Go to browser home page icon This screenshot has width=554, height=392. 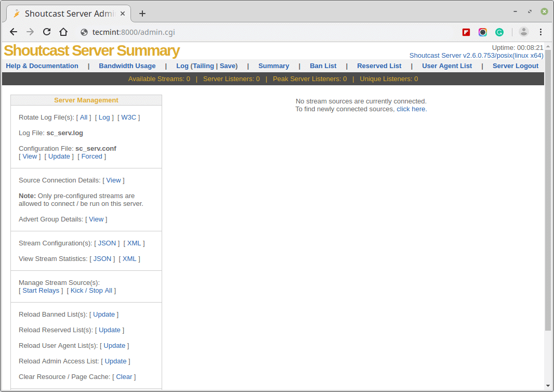[63, 32]
